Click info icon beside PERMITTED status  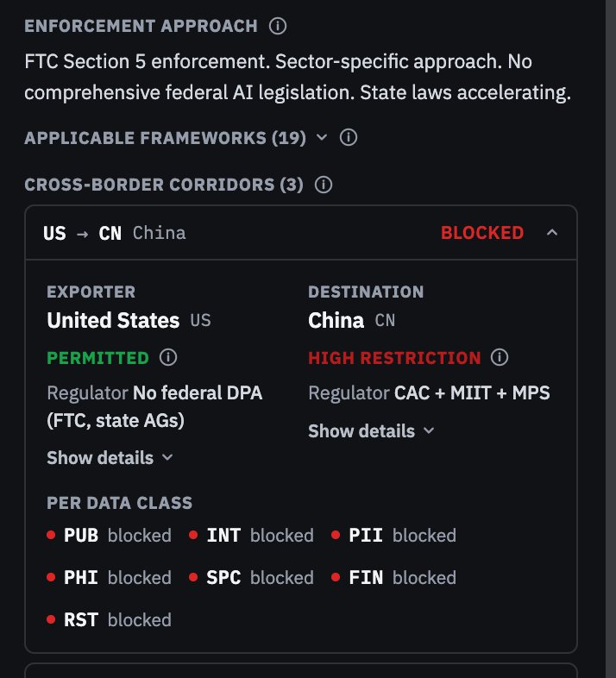tap(169, 357)
